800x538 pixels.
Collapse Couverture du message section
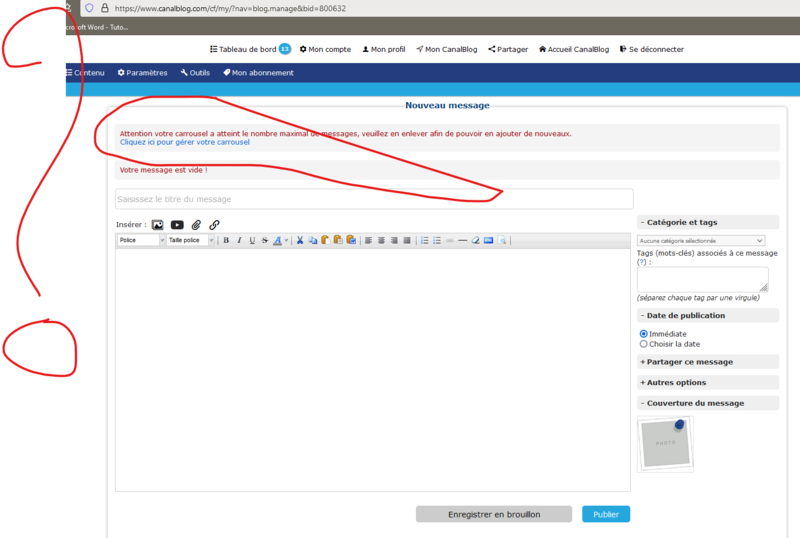708,403
